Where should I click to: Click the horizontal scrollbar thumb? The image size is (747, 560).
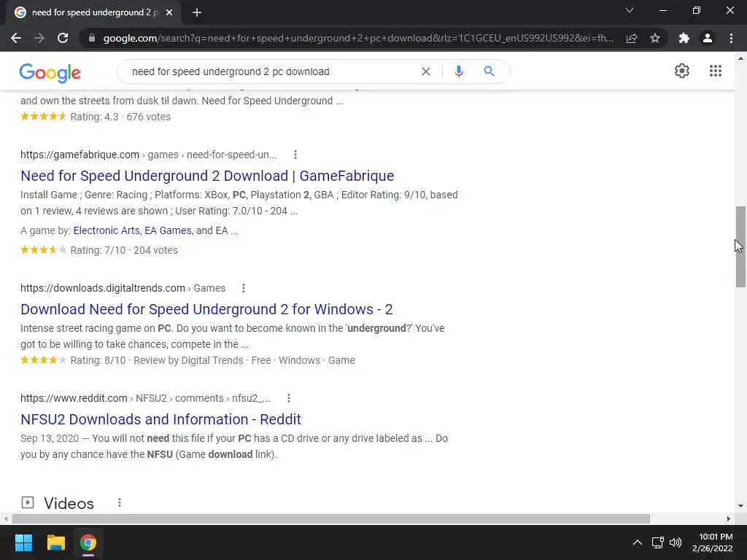point(331,518)
